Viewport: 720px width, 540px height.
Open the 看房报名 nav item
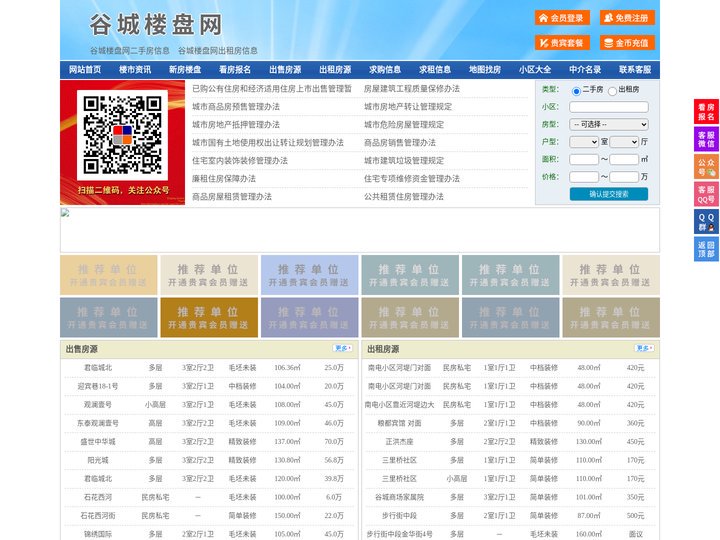235,69
